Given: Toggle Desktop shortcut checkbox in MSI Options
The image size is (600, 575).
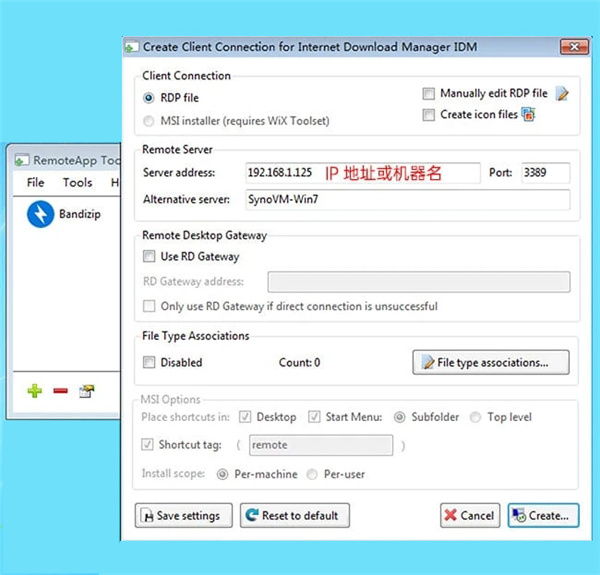Looking at the screenshot, I should [245, 417].
